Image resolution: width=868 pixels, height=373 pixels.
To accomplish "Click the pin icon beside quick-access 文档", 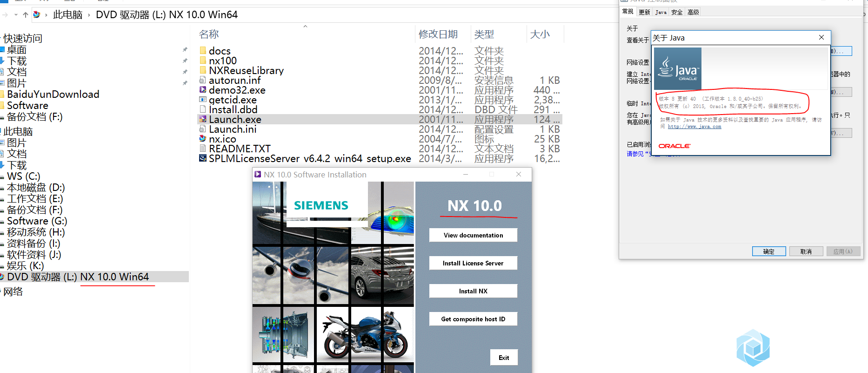I will coord(185,72).
